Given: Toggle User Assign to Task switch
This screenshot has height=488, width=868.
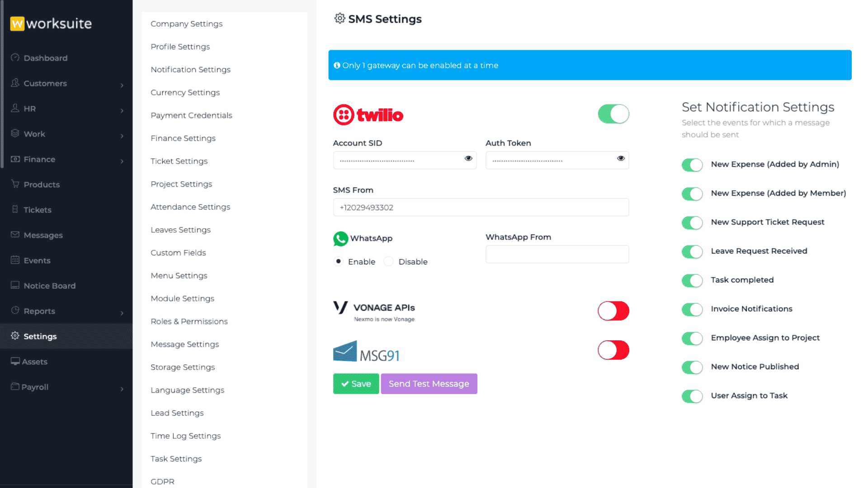Looking at the screenshot, I should tap(692, 396).
